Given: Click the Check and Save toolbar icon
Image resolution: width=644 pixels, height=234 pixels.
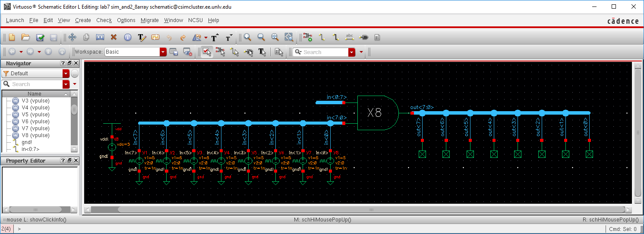Looking at the screenshot, I should point(40,38).
